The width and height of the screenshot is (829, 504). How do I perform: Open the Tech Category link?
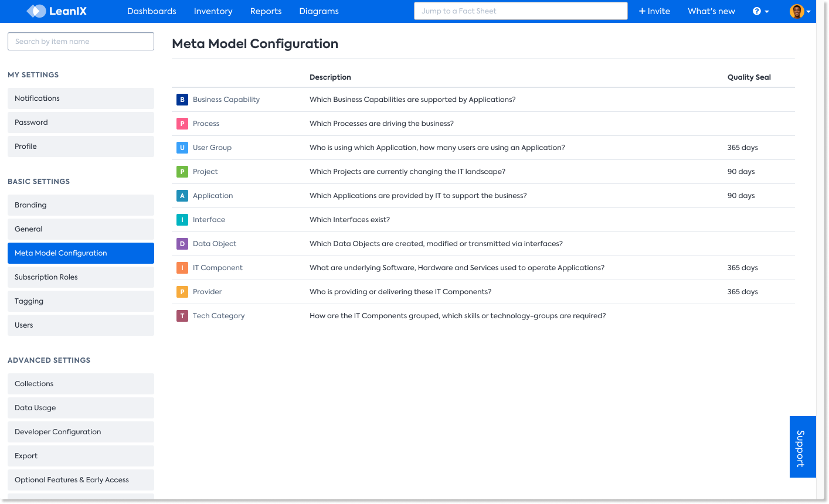pyautogui.click(x=219, y=316)
